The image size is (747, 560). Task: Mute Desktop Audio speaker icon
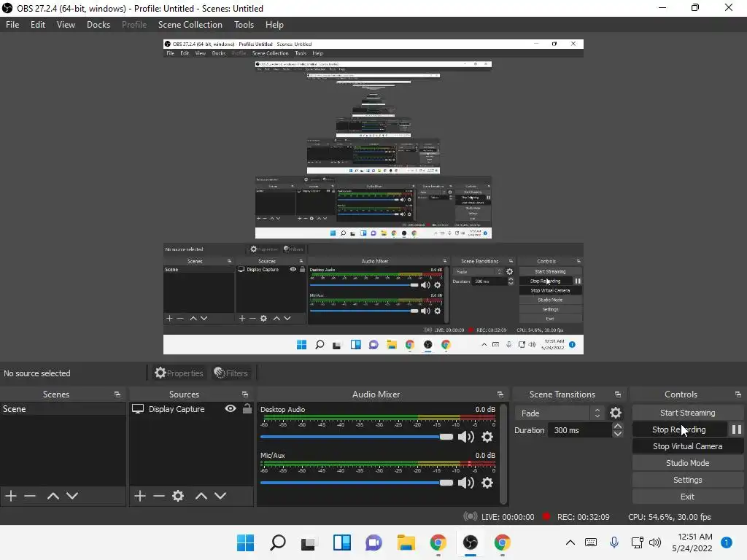[465, 437]
